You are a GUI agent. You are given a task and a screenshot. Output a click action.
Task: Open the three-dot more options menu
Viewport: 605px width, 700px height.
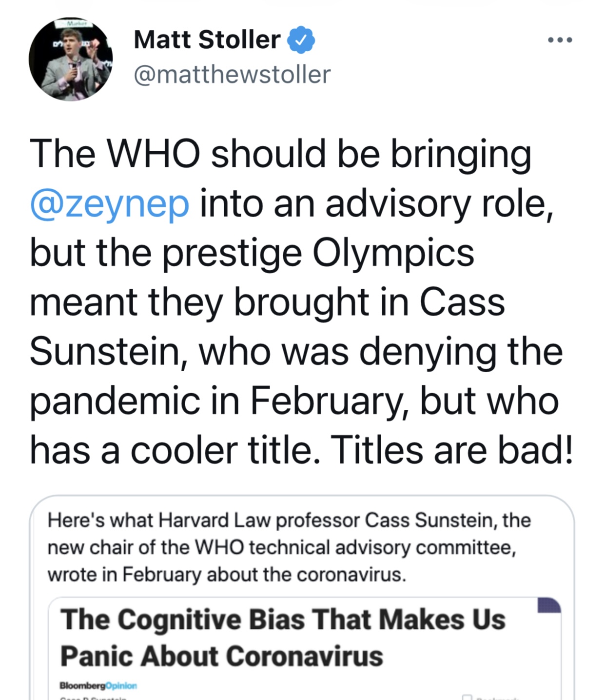point(560,40)
